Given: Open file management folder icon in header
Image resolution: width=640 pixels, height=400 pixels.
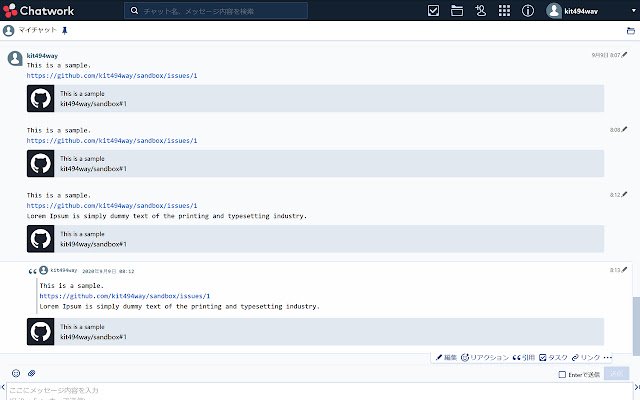Looking at the screenshot, I should 457,11.
